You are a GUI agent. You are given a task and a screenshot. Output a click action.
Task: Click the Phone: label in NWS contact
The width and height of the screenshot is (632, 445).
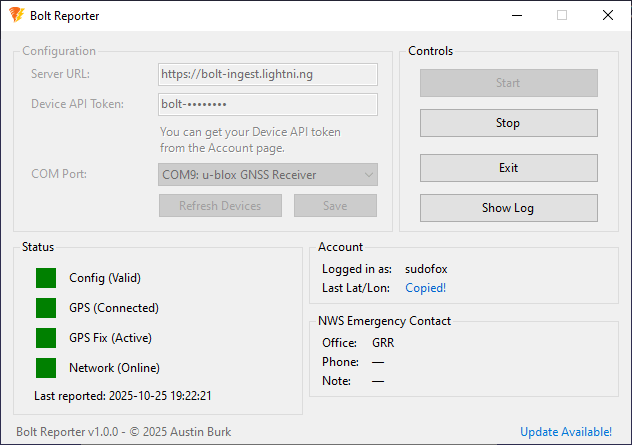click(x=340, y=362)
